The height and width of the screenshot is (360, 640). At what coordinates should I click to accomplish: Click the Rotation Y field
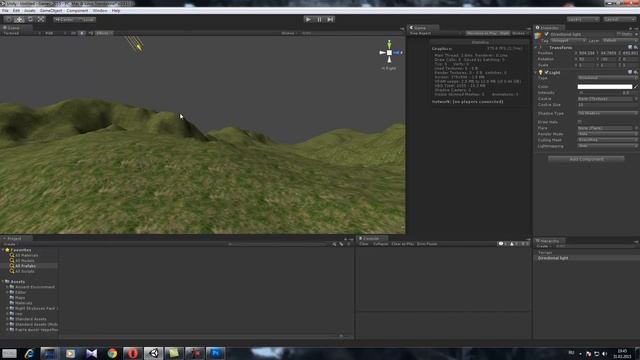coord(608,59)
